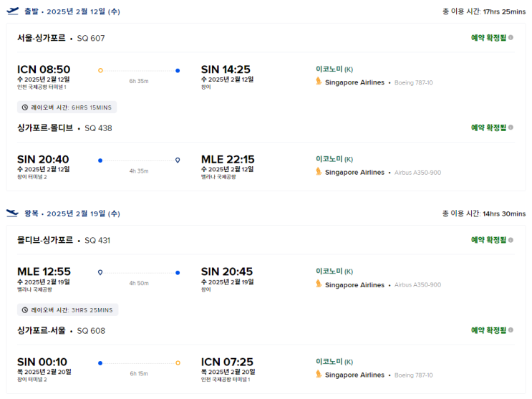Viewport: 532px width, 399px height.
Task: Click the 레이오버 시간 6HRS 15MINS badge
Action: pyautogui.click(x=67, y=107)
